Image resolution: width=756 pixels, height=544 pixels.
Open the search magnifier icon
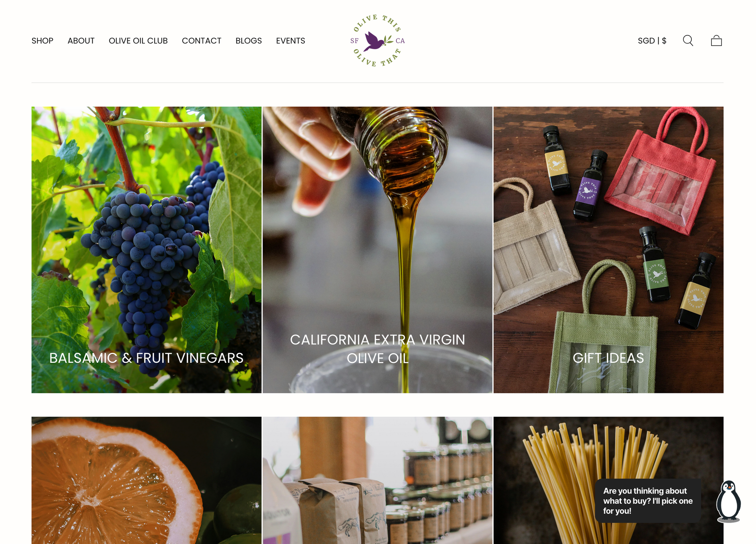coord(688,41)
